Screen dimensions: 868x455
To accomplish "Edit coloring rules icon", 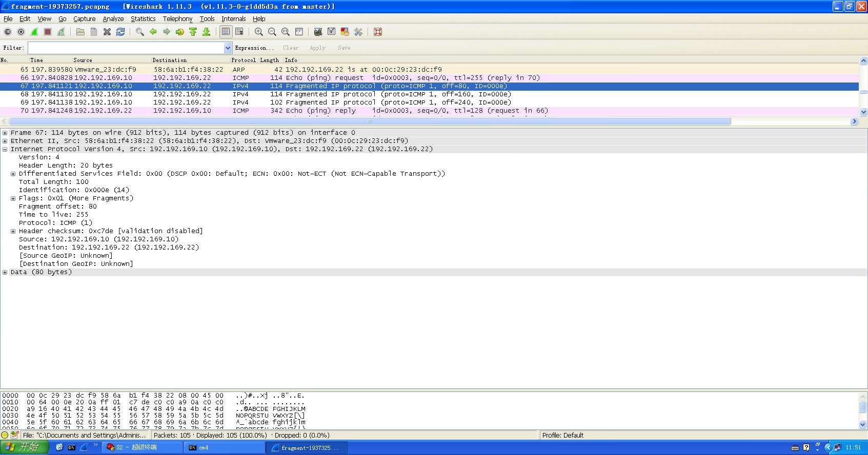I will coord(345,32).
